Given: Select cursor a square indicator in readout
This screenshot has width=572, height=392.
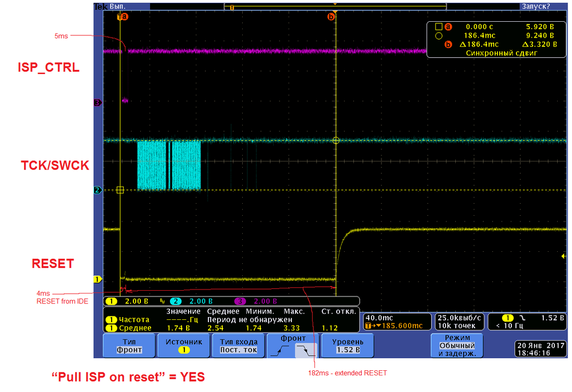Looking at the screenshot, I should tap(438, 26).
